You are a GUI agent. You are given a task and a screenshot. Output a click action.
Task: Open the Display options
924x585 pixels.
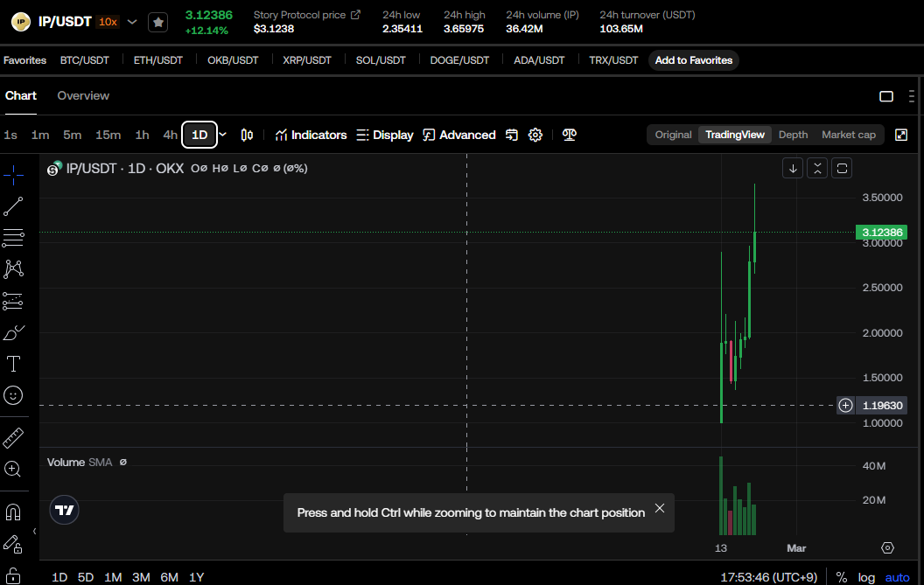pyautogui.click(x=385, y=135)
